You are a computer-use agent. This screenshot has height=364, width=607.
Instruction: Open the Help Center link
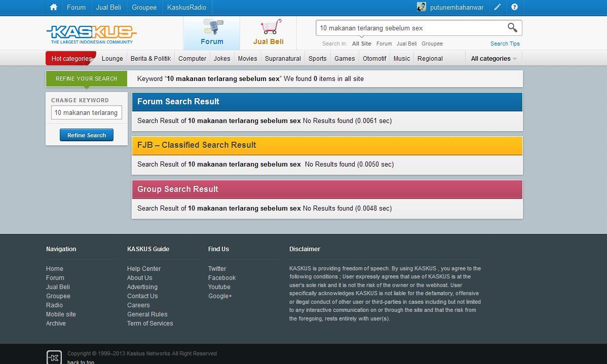point(143,268)
